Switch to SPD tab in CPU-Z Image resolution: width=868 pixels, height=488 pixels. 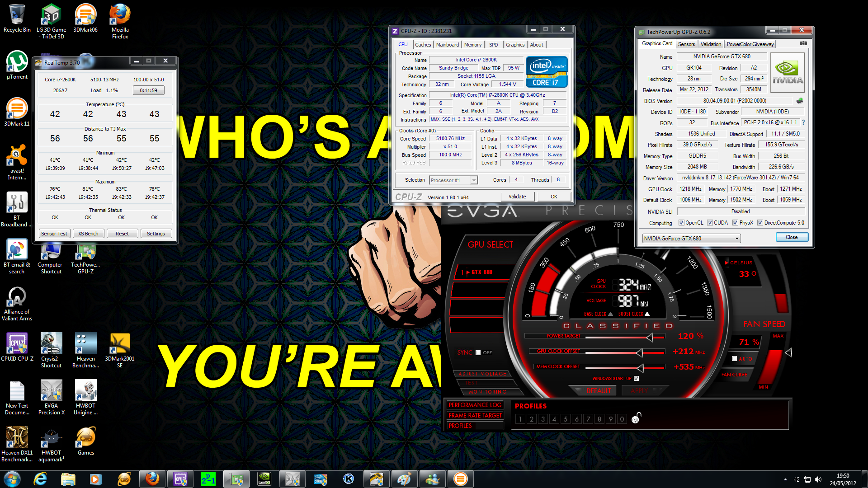493,45
